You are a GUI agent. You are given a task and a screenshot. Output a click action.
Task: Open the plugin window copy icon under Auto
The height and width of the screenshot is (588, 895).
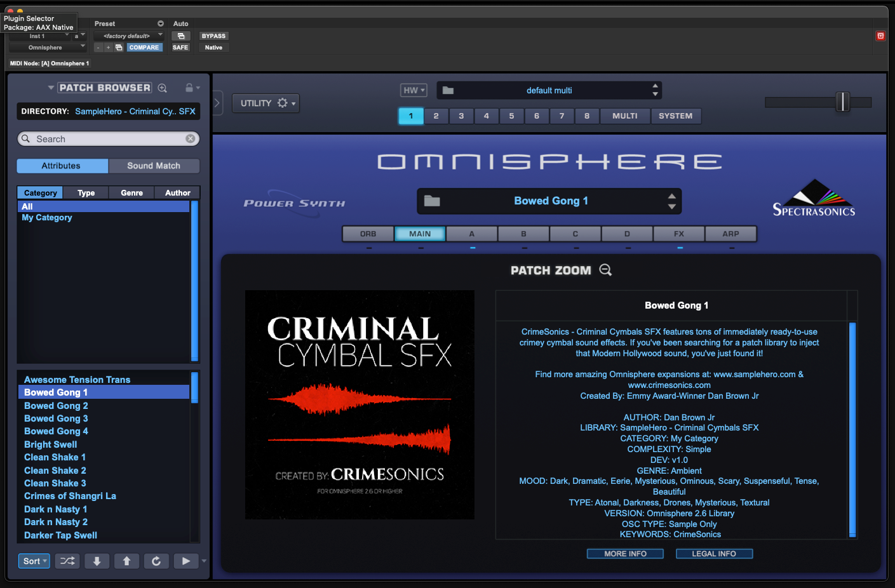pos(181,36)
